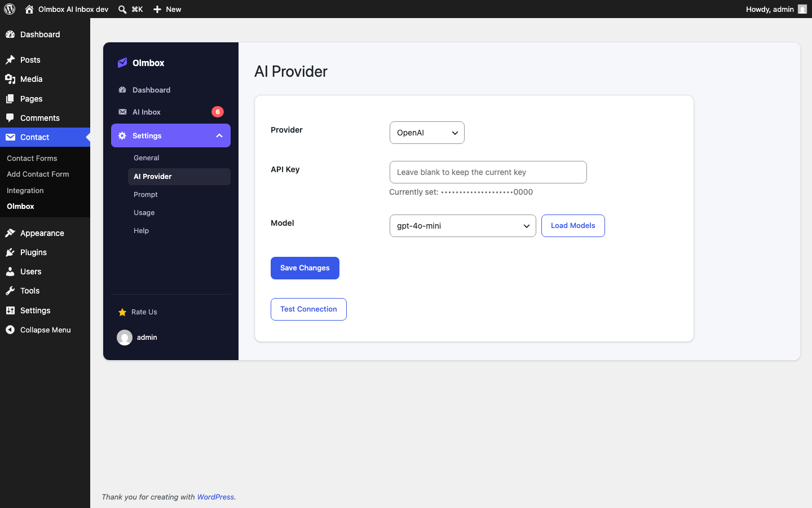Click the Olmbox AI Inbox dev site name
This screenshot has height=508, width=812.
click(x=73, y=9)
